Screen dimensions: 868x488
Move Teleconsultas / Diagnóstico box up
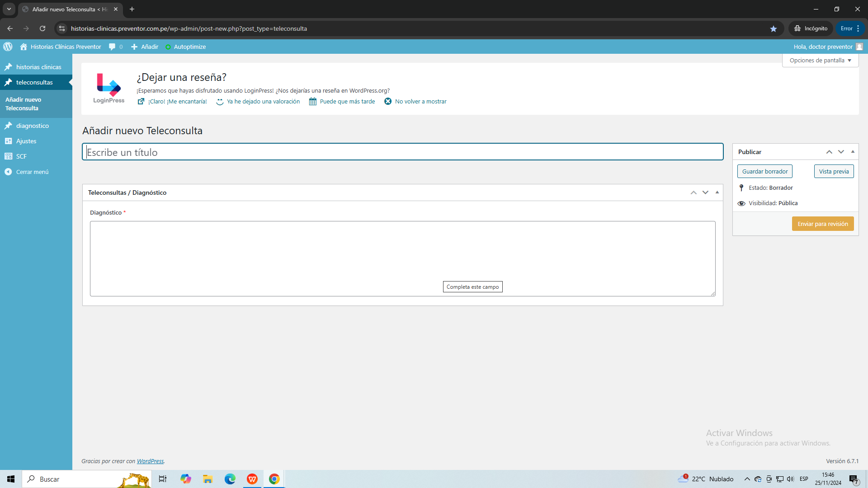(x=693, y=192)
